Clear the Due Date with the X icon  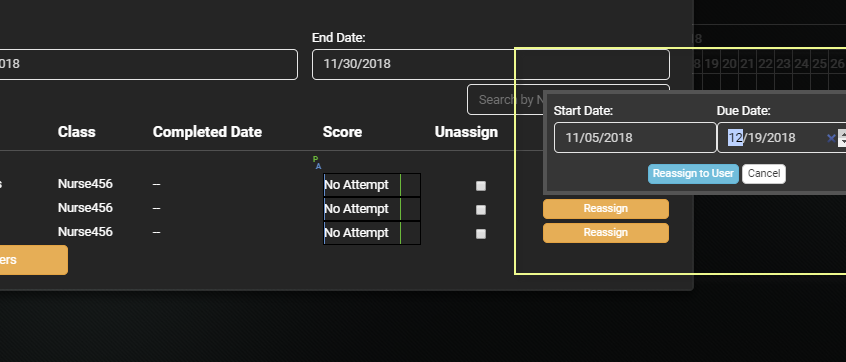point(831,138)
